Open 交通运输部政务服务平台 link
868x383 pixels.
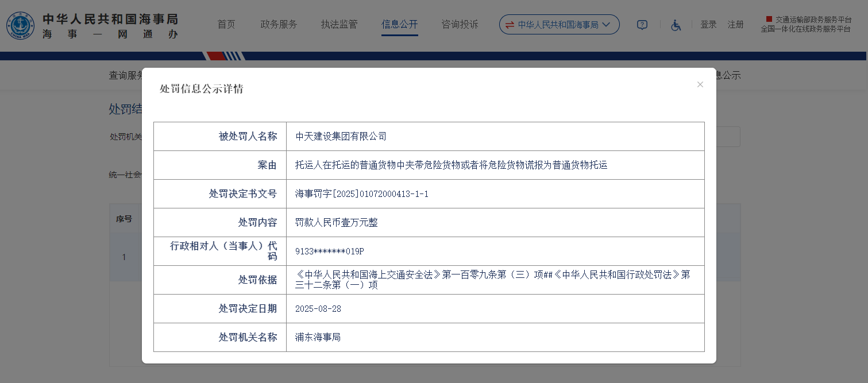click(813, 20)
